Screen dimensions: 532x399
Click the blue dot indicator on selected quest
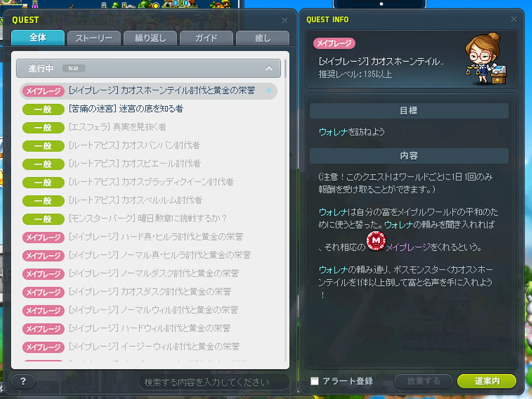269,90
